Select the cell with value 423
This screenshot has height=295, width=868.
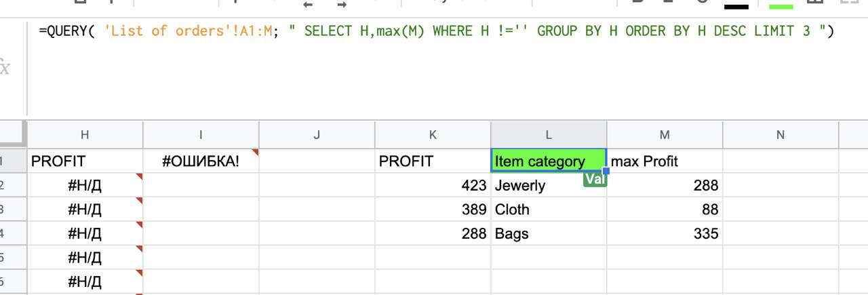[433, 185]
